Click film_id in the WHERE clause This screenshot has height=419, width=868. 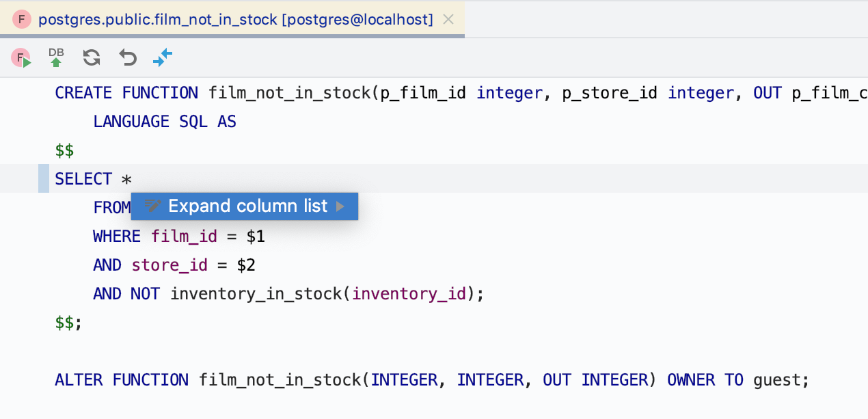(184, 236)
